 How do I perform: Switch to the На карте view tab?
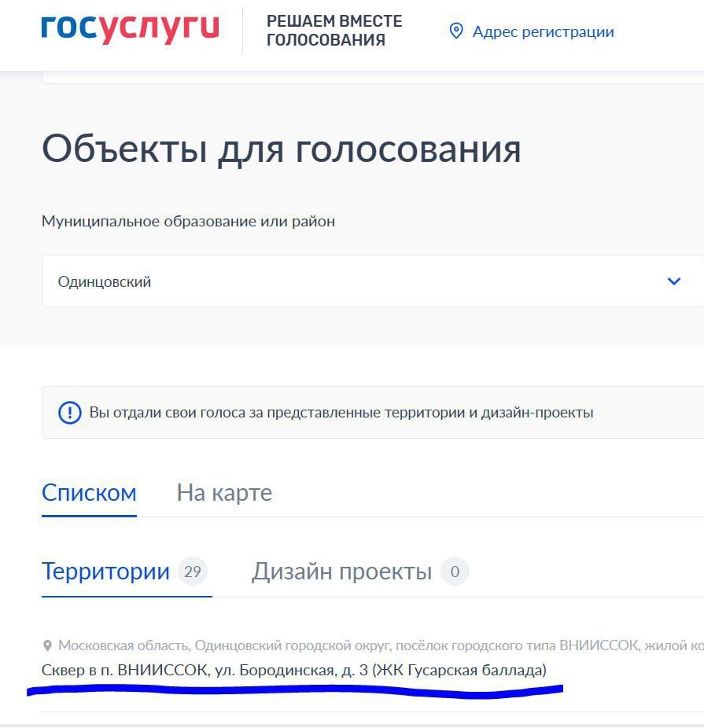click(x=224, y=493)
